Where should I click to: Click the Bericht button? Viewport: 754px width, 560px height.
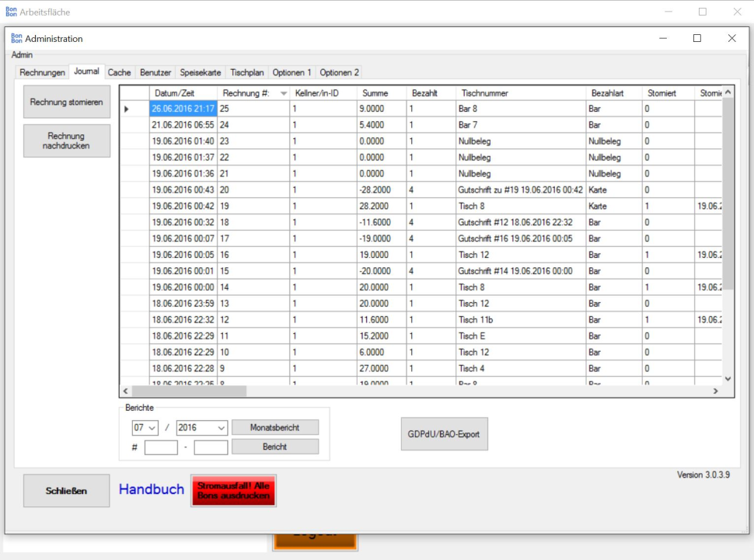coord(275,447)
